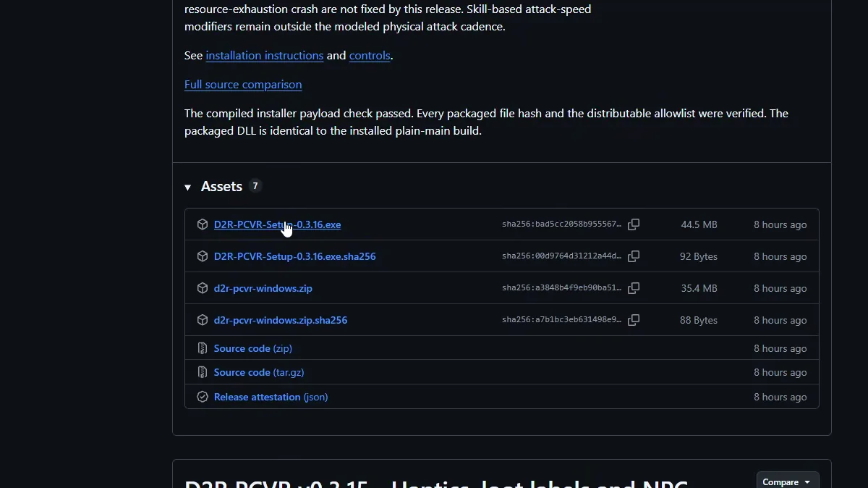
Task: Click zip file icon beside Source code (zip)
Action: point(203,348)
